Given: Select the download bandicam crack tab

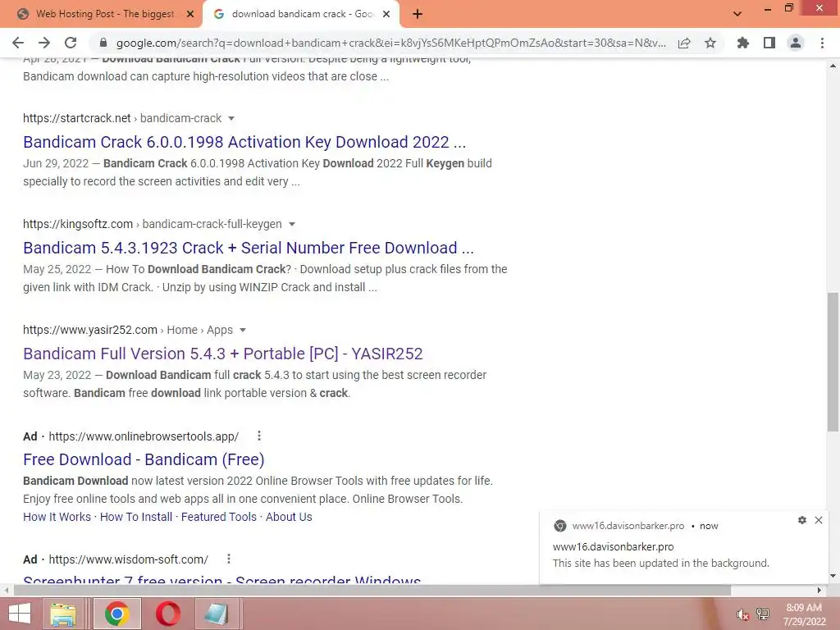Looking at the screenshot, I should [x=300, y=15].
